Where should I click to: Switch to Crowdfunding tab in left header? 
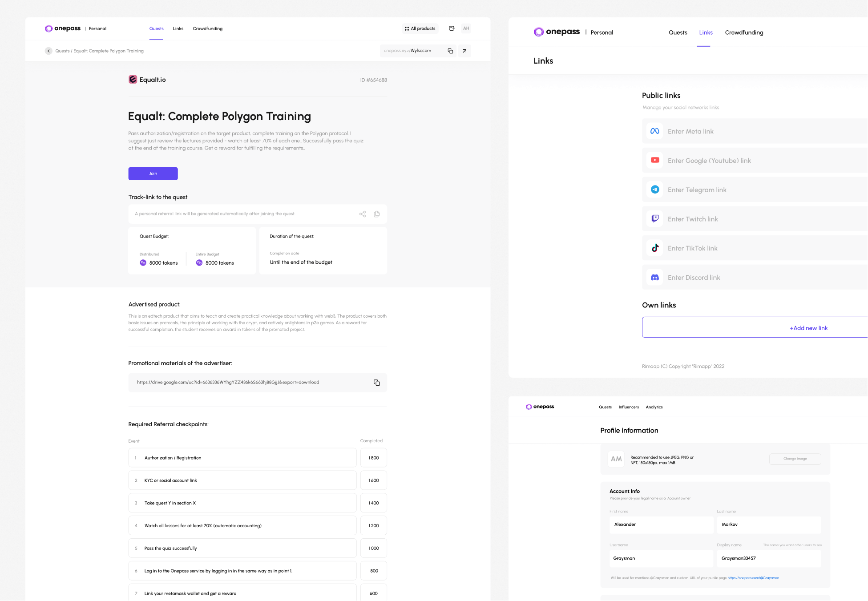click(x=207, y=28)
